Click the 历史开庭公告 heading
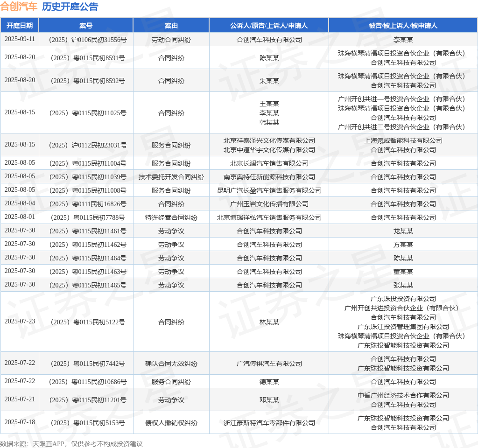Screen dimensions: 478x448 pyautogui.click(x=70, y=7)
